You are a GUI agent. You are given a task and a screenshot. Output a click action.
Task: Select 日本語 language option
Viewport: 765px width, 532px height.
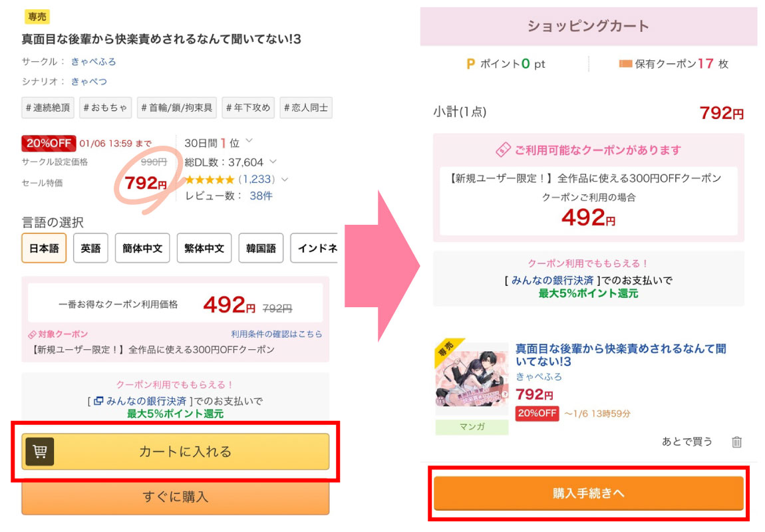(44, 248)
